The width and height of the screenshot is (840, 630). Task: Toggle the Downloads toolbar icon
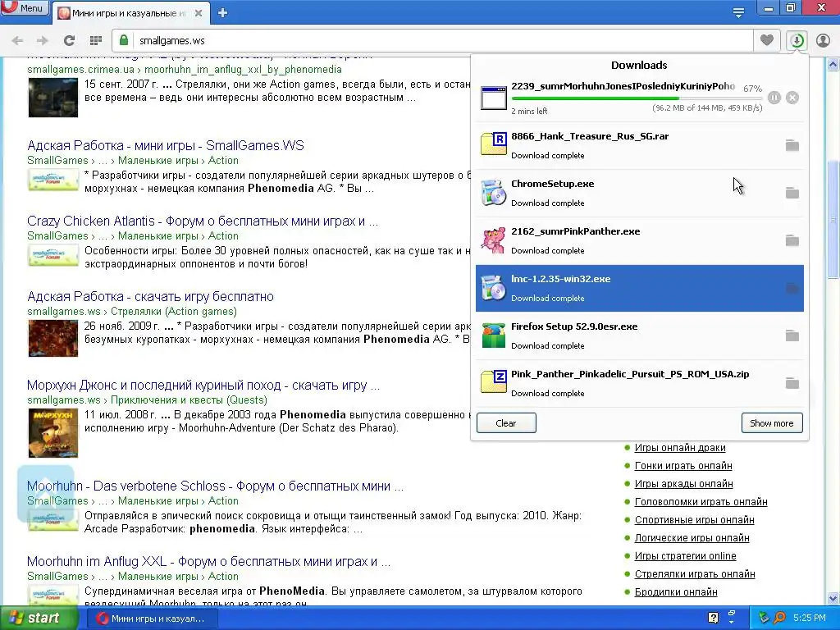pyautogui.click(x=797, y=40)
